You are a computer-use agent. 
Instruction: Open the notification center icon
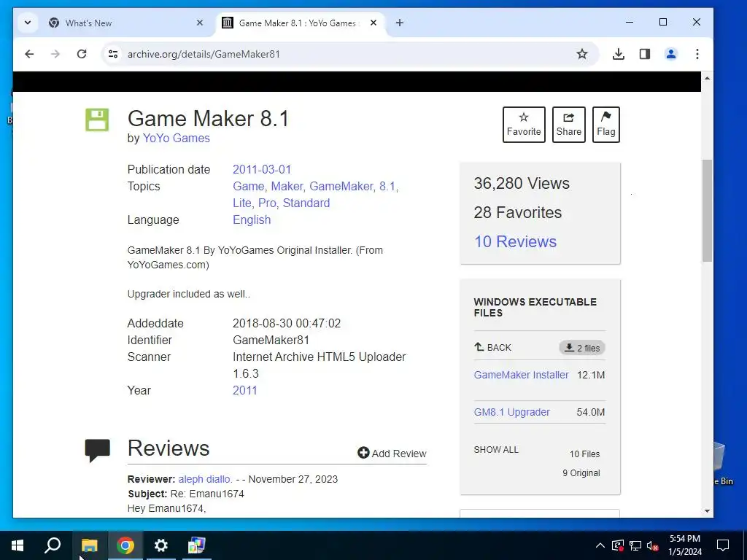[x=723, y=545]
